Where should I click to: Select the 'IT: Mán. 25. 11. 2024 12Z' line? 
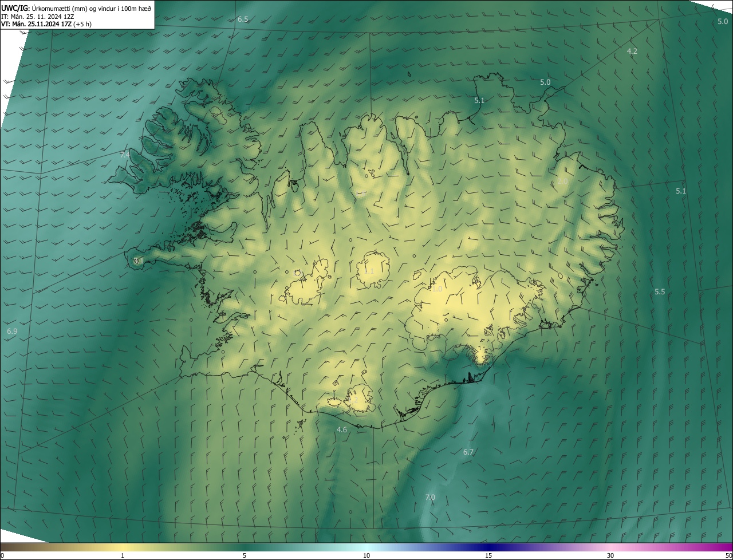click(38, 16)
